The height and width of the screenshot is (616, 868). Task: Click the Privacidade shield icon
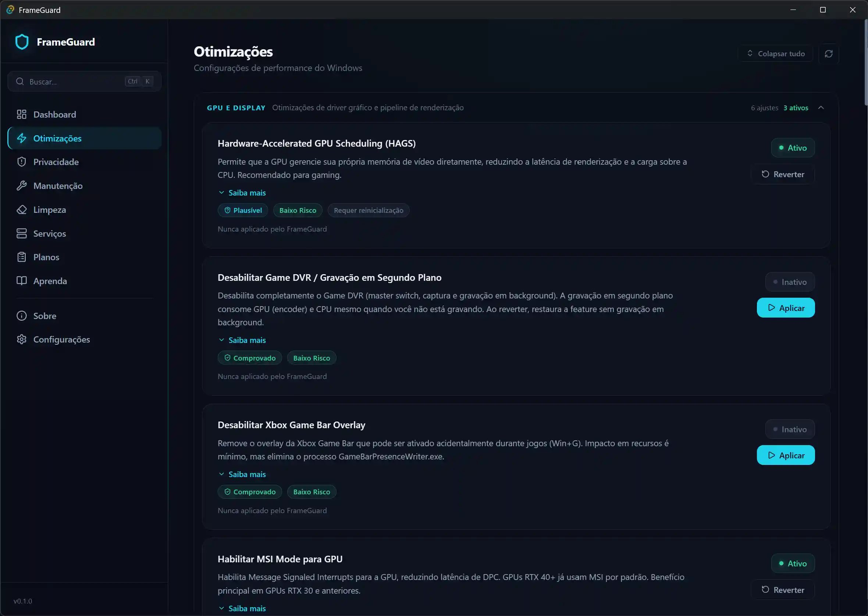click(22, 162)
